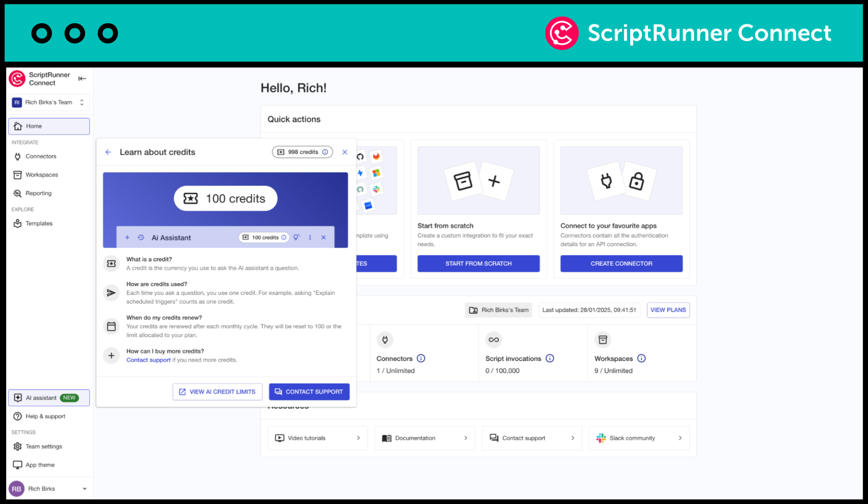The width and height of the screenshot is (868, 504).
Task: Click the book icon on Documentation card
Action: click(387, 438)
